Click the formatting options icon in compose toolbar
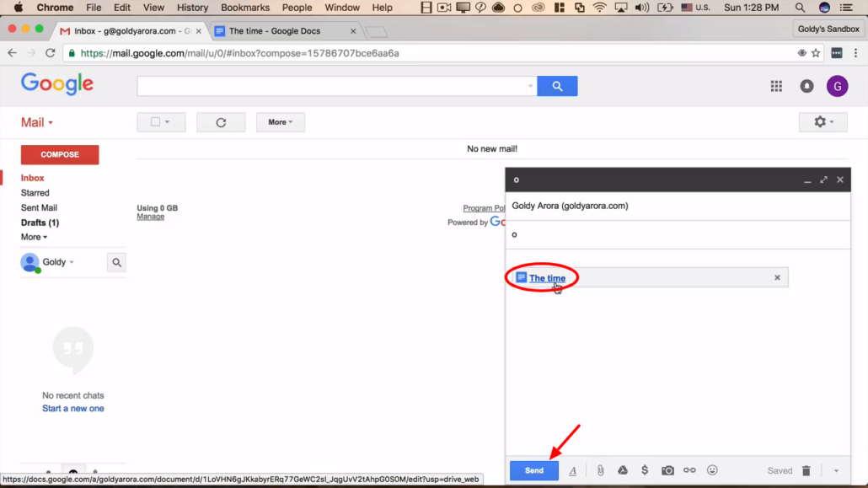 (x=572, y=471)
